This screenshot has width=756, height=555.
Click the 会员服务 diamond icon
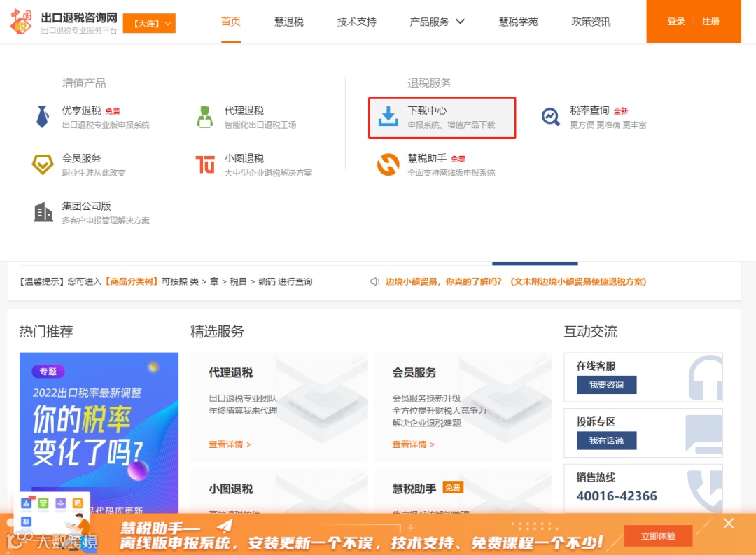[x=43, y=164]
